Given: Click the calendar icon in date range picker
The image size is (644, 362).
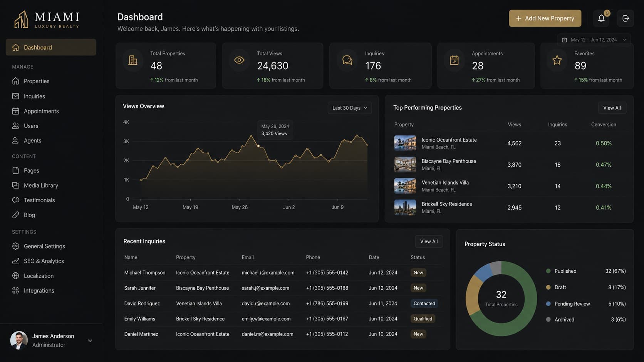Looking at the screenshot, I should point(564,40).
